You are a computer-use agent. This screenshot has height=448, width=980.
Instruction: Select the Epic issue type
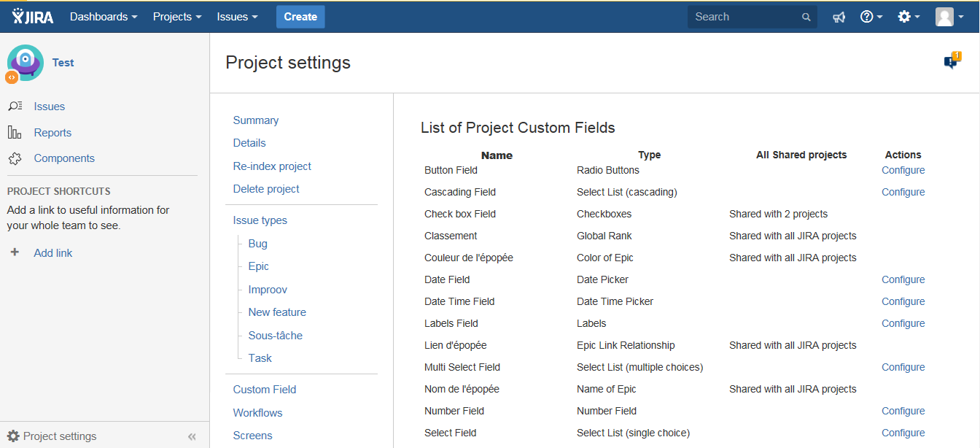(259, 266)
